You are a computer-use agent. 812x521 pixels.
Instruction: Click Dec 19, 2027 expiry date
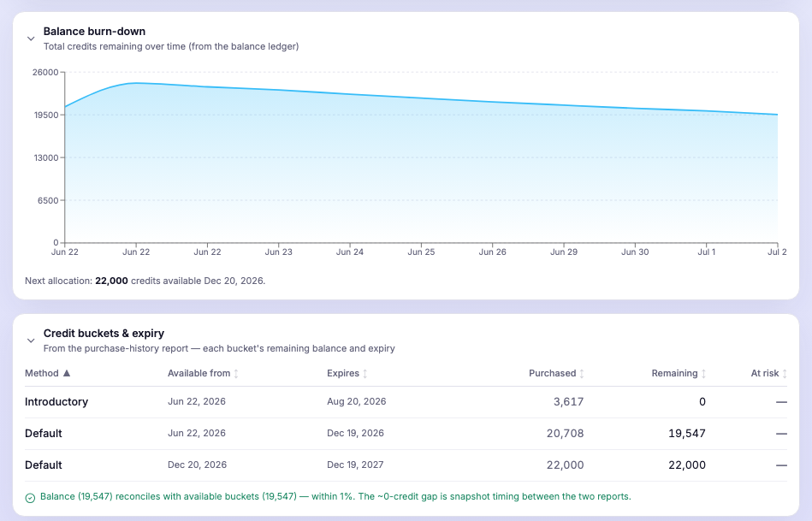355,465
